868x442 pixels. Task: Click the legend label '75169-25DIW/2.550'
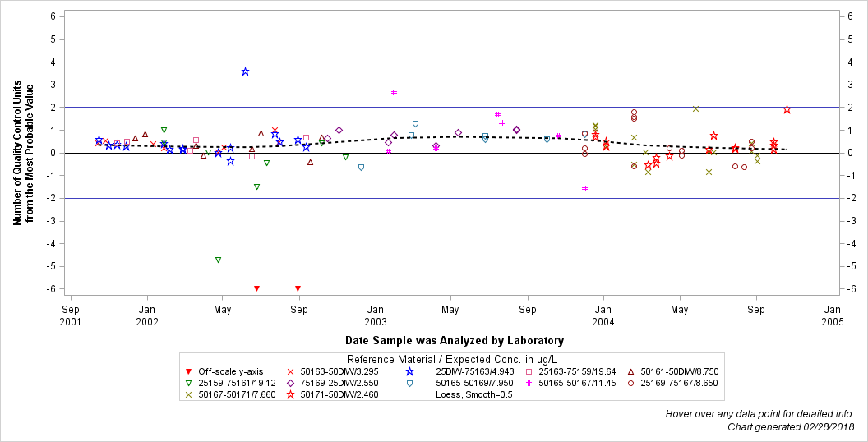[339, 383]
